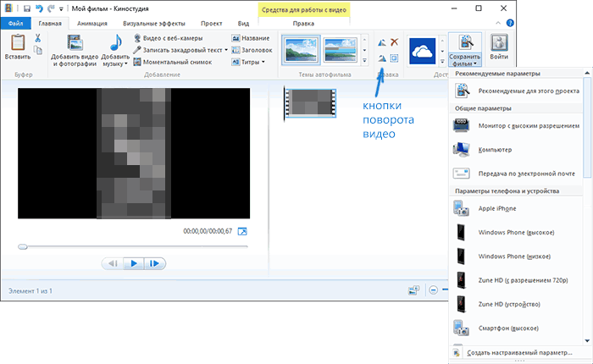Viewport: 593px width, 364px height.
Task: Click the rotate left button
Action: [x=381, y=41]
